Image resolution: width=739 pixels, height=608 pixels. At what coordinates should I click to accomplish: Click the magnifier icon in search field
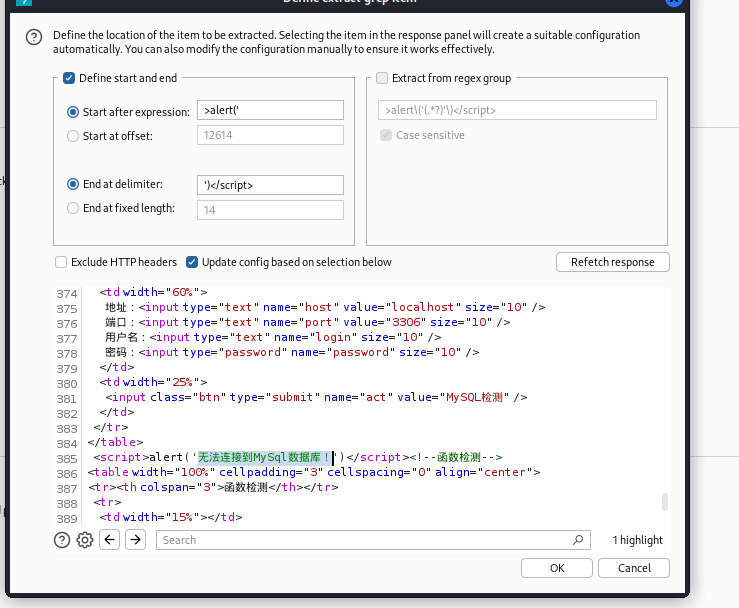click(580, 540)
